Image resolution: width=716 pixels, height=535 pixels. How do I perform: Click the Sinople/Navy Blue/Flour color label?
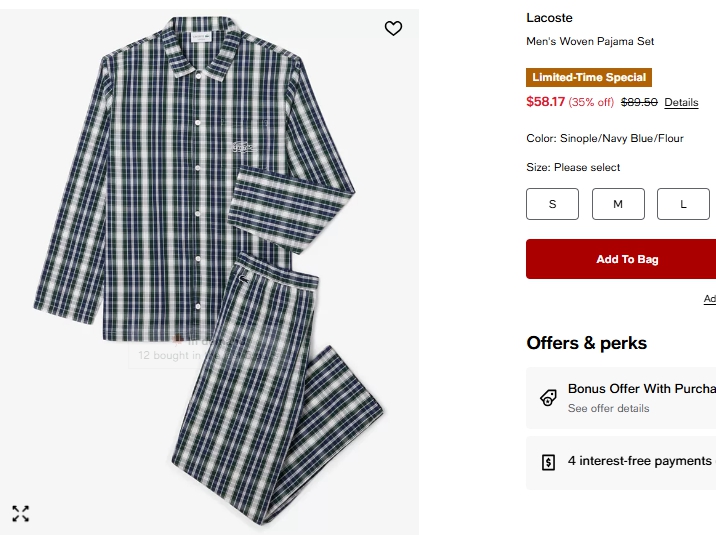pyautogui.click(x=621, y=139)
